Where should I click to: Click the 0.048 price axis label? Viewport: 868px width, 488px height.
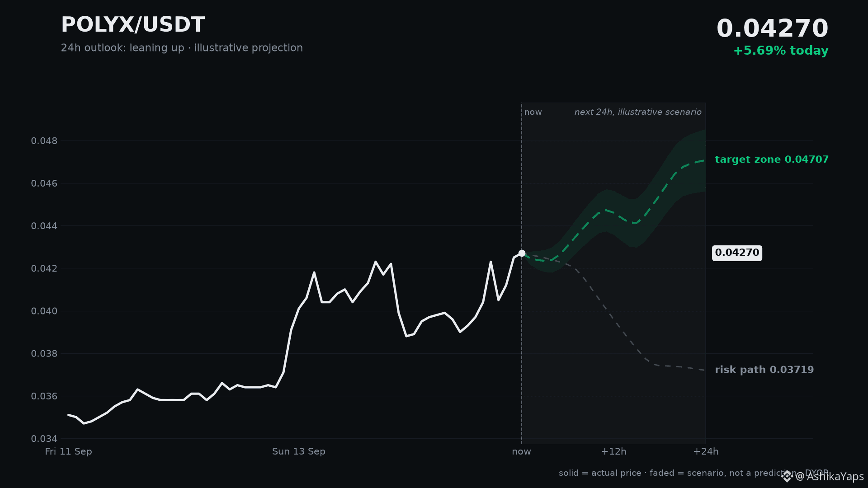click(x=44, y=141)
